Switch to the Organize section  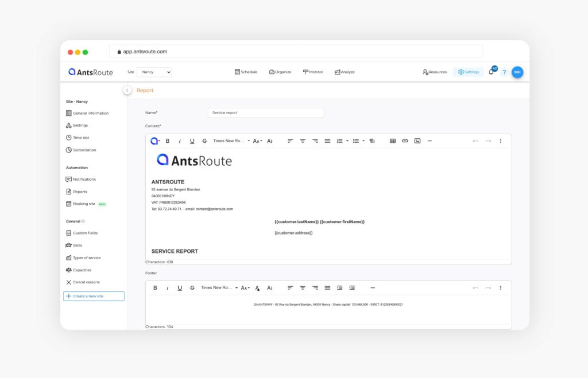(280, 72)
